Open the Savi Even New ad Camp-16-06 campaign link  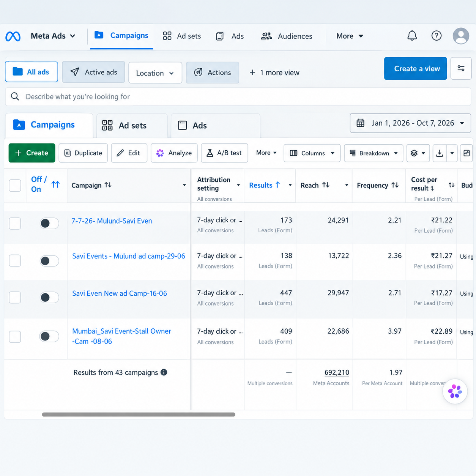tap(120, 293)
